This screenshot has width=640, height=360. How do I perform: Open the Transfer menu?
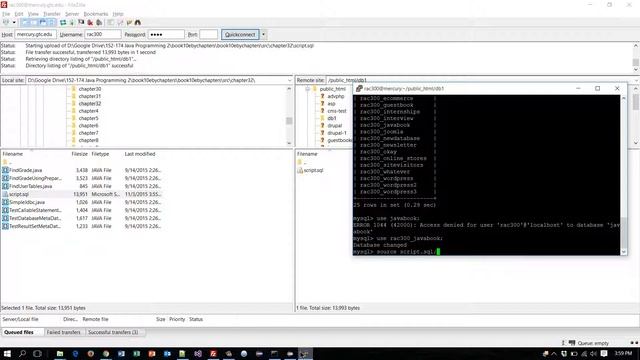pyautogui.click(x=52, y=14)
